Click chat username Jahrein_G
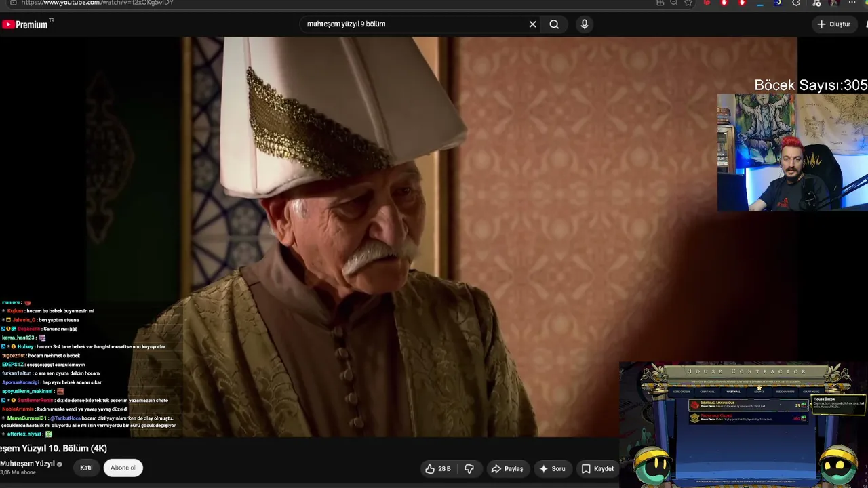This screenshot has height=488, width=868. pos(24,320)
